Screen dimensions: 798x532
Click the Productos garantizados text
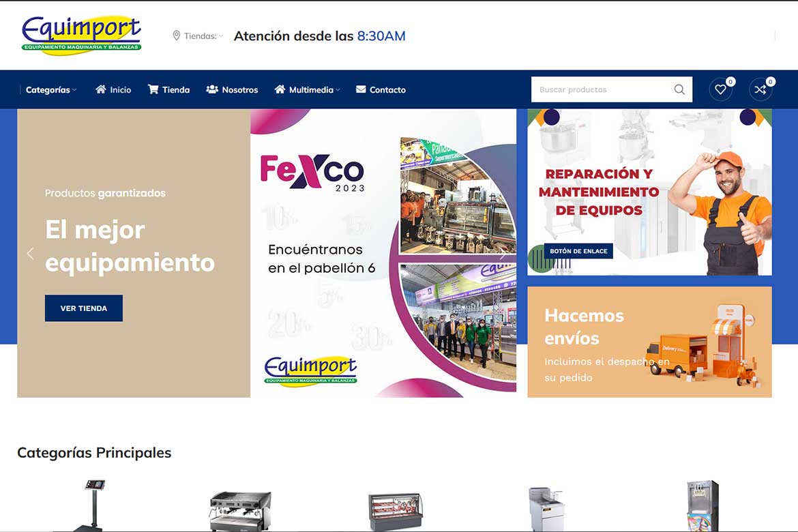[105, 193]
